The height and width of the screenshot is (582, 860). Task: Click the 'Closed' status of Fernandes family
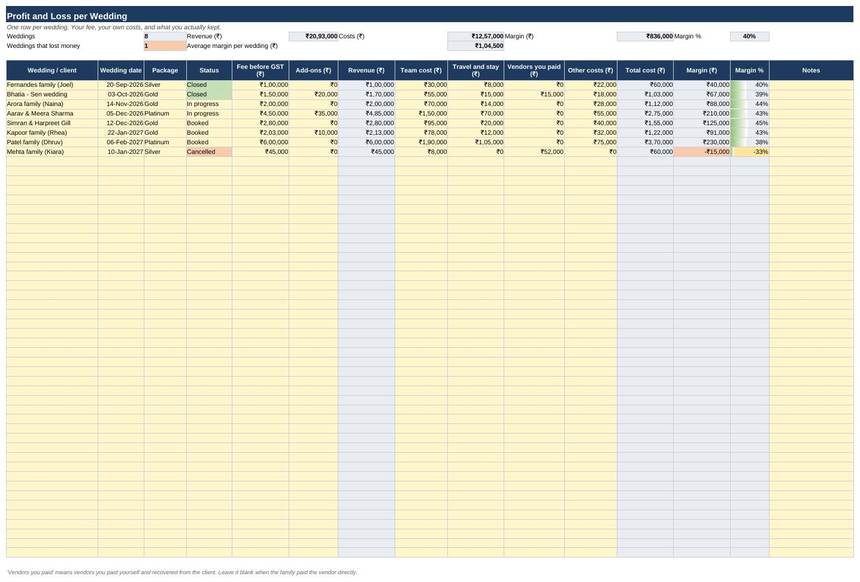tap(209, 85)
